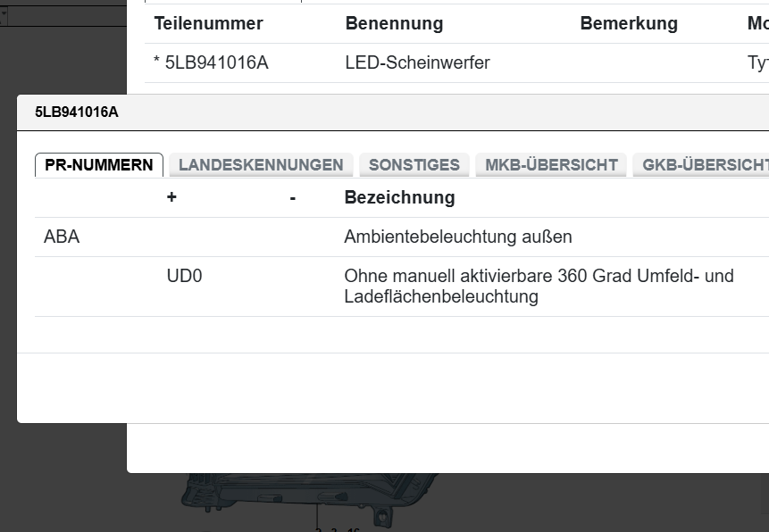Click the 5LB941016A dialog title bar
The height and width of the screenshot is (532, 769).
[x=357, y=112]
